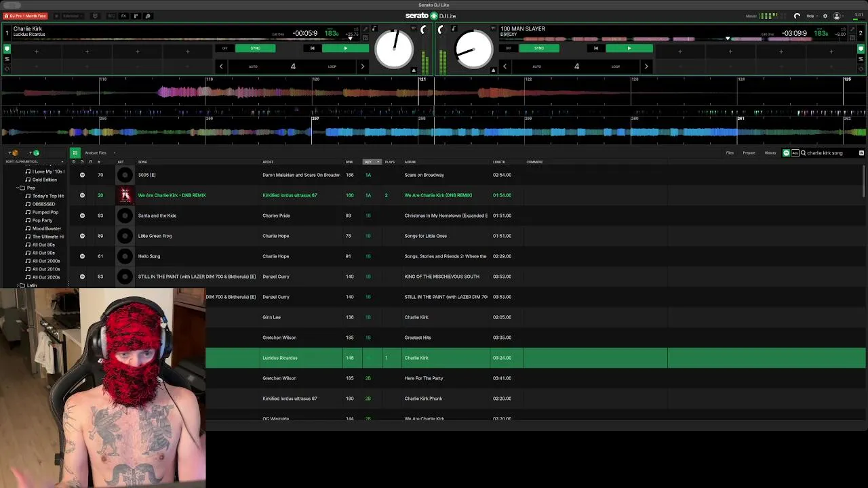Toggle SYNC on deck 1

(255, 48)
